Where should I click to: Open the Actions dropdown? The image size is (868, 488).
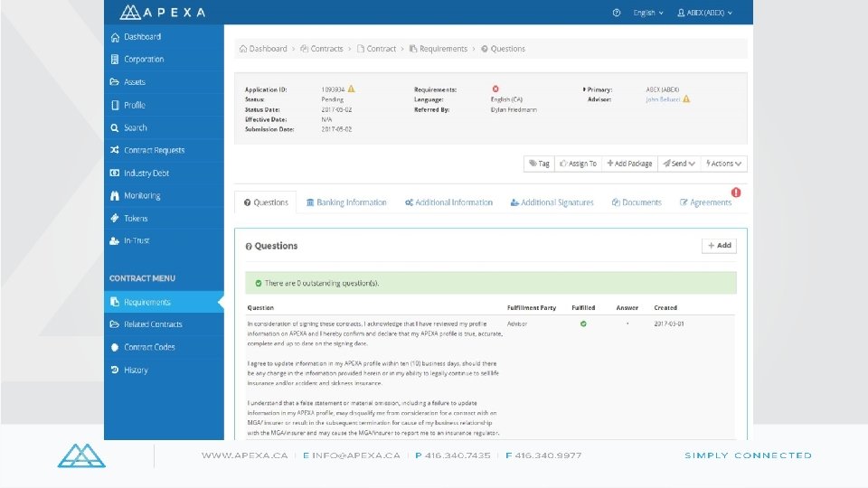[x=723, y=164]
